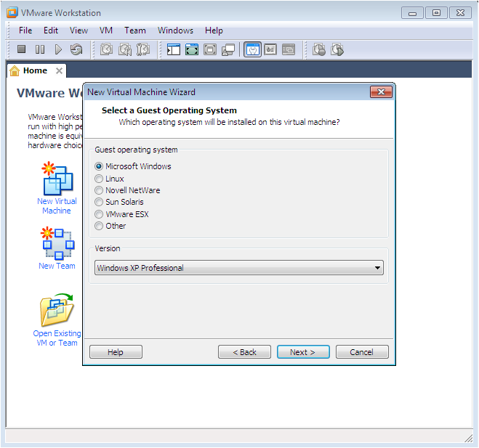Click the Open Existing VM or Team link
The height and width of the screenshot is (448, 479).
click(57, 338)
